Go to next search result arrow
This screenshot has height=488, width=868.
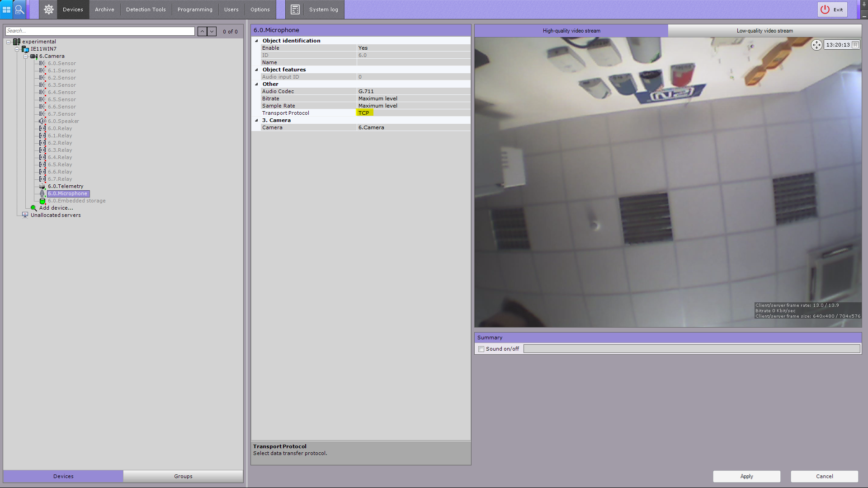[x=212, y=31]
